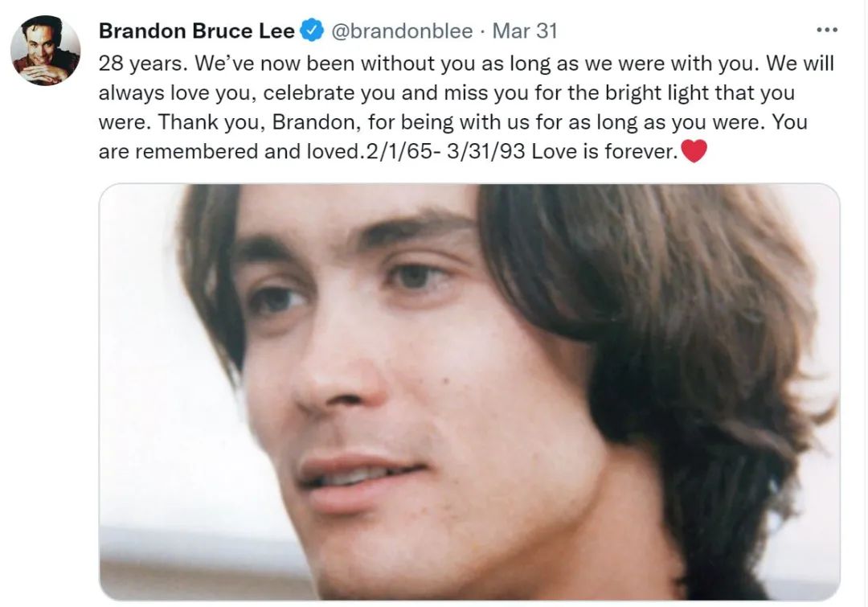This screenshot has width=868, height=607.
Task: Visit the @brandonblee handle link
Action: click(402, 31)
